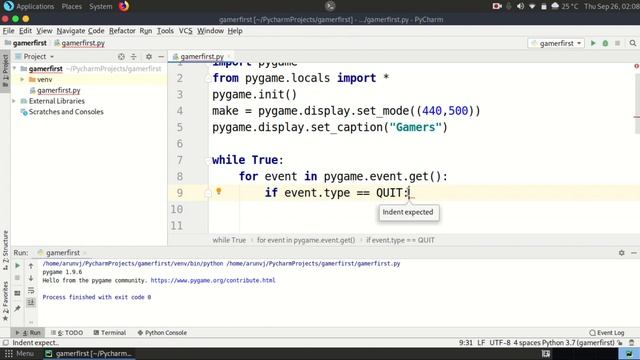This screenshot has width=640, height=360.
Task: Open Search Everywhere magnifier icon
Action: pyautogui.click(x=633, y=43)
